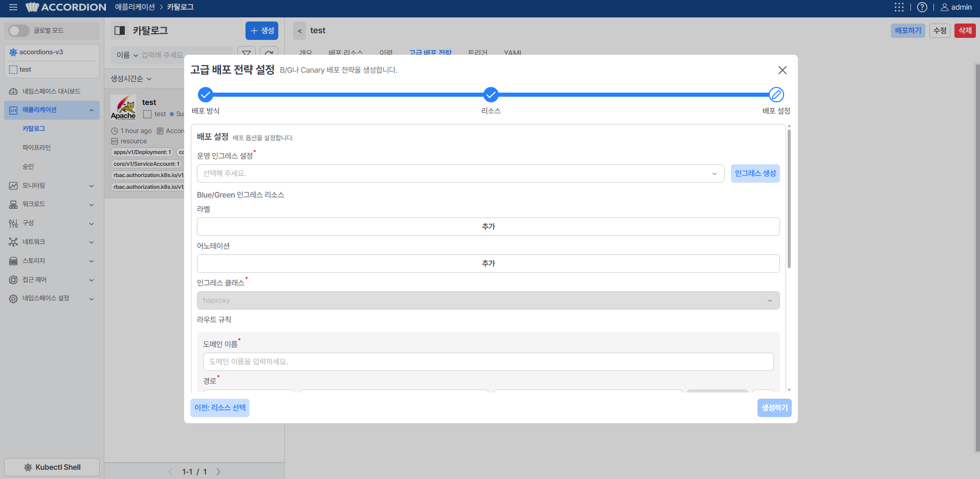The image size is (980, 479).
Task: Go back with 이전: 리소스 선택
Action: tap(220, 408)
